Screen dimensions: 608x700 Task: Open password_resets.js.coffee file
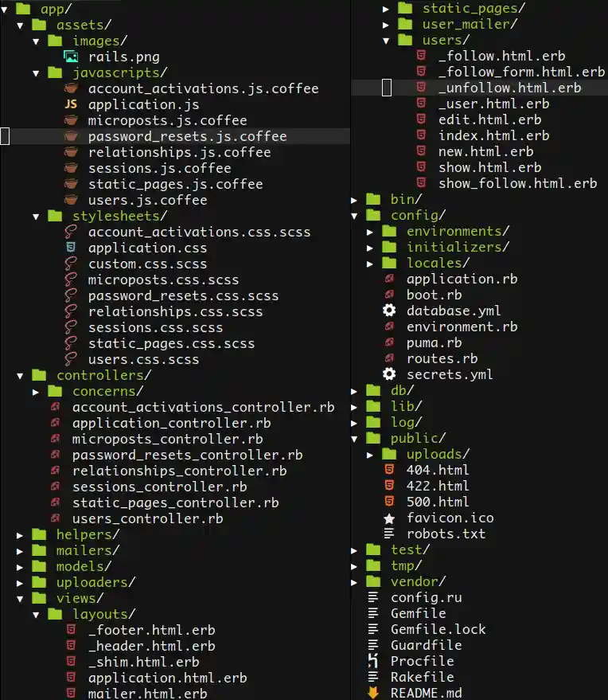[x=187, y=136]
